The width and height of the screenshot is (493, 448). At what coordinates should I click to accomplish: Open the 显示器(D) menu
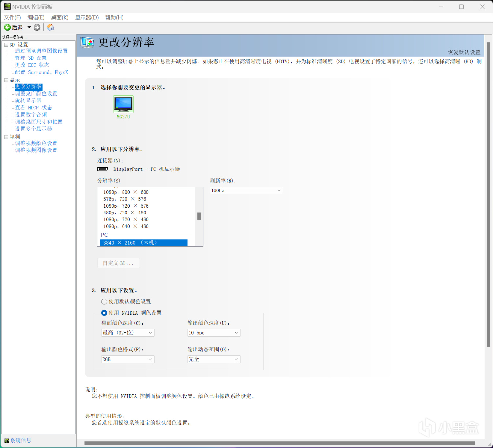(x=87, y=18)
